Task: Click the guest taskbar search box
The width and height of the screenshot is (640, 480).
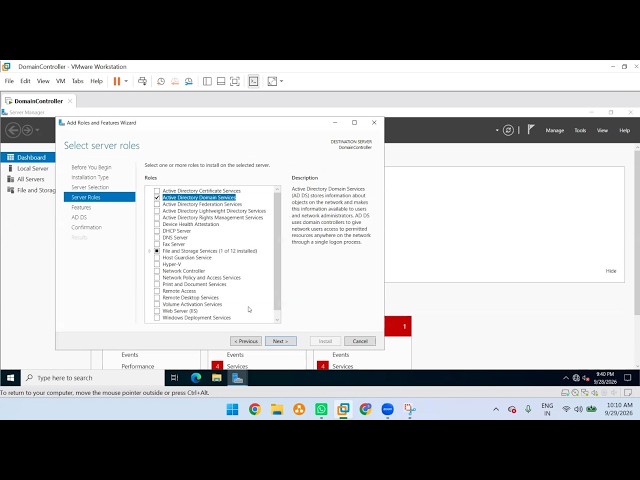Action: 93,378
